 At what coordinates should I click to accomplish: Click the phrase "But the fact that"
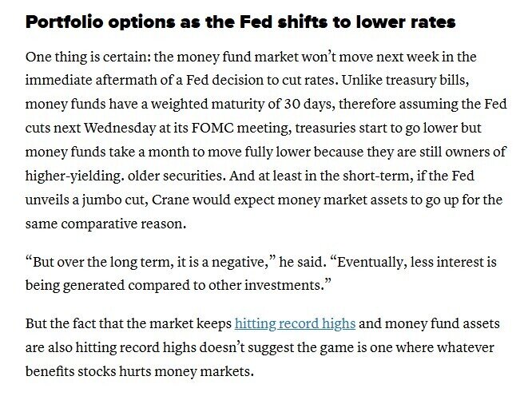tap(76, 324)
